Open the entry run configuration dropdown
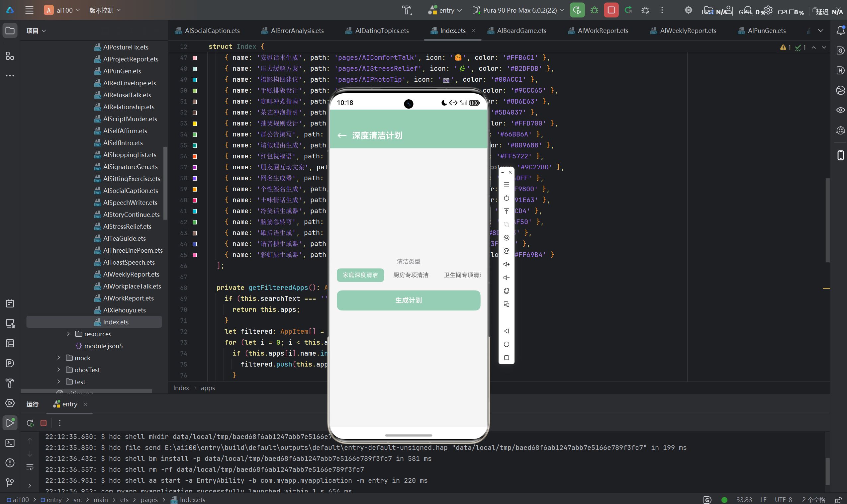This screenshot has height=504, width=847. pyautogui.click(x=445, y=10)
